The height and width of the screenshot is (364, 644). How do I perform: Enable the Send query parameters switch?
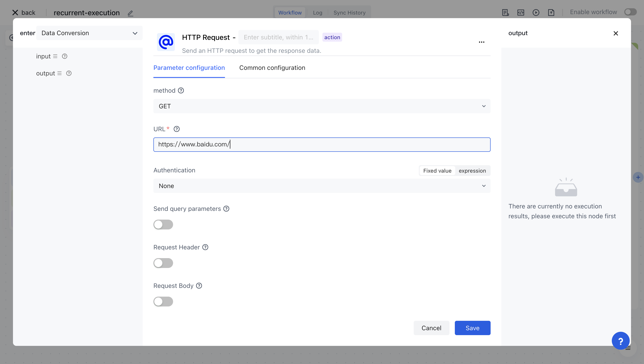pos(163,225)
